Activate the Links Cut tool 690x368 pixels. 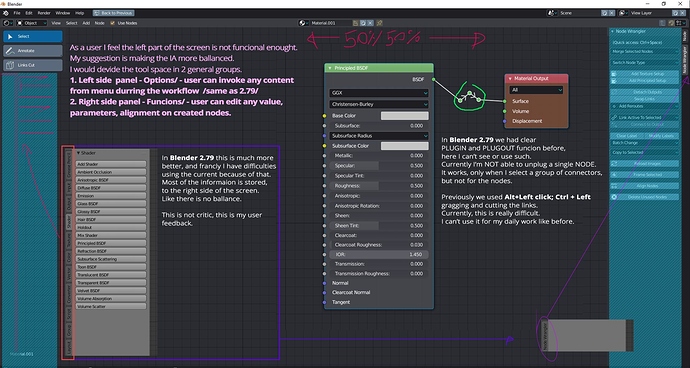(x=33, y=65)
